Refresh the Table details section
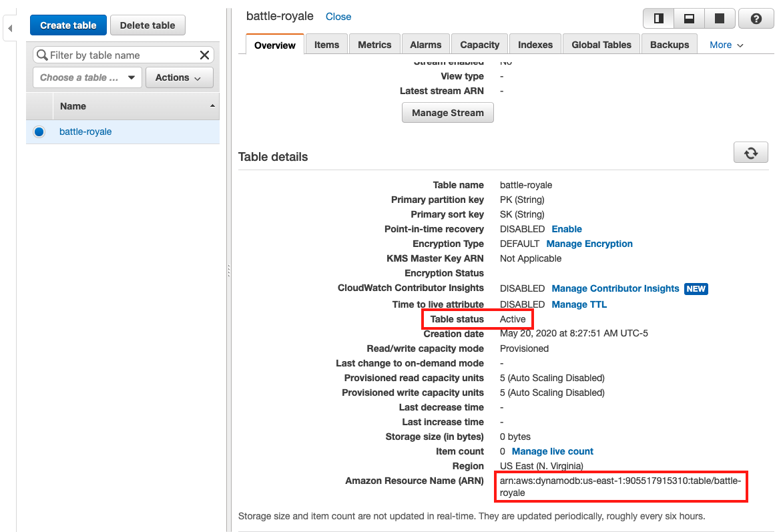 click(x=751, y=152)
